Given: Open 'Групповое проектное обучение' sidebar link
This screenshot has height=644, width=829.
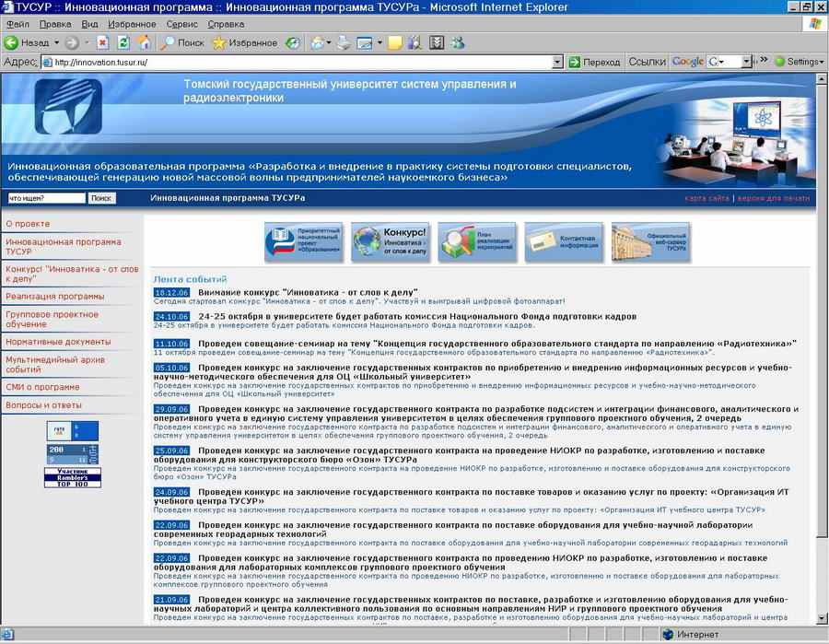Looking at the screenshot, I should pyautogui.click(x=52, y=319).
